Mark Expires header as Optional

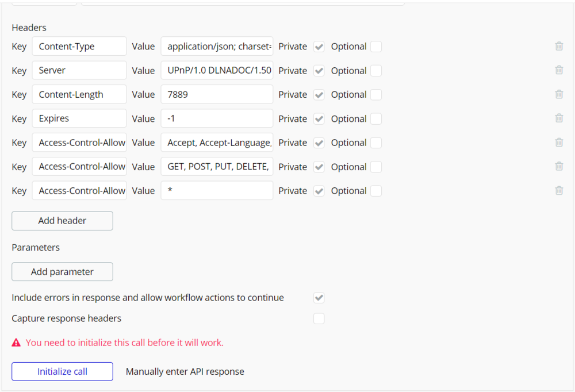[x=375, y=119]
